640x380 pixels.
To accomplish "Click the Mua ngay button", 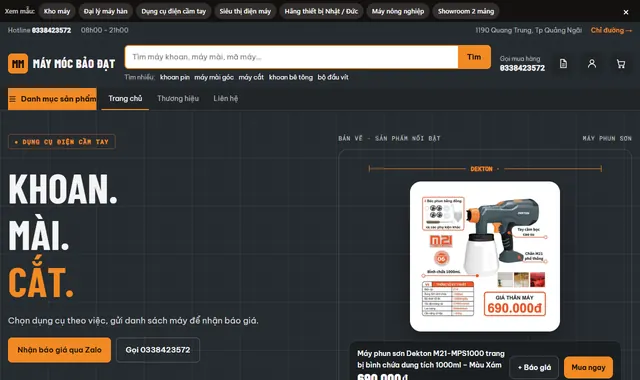I will (588, 367).
